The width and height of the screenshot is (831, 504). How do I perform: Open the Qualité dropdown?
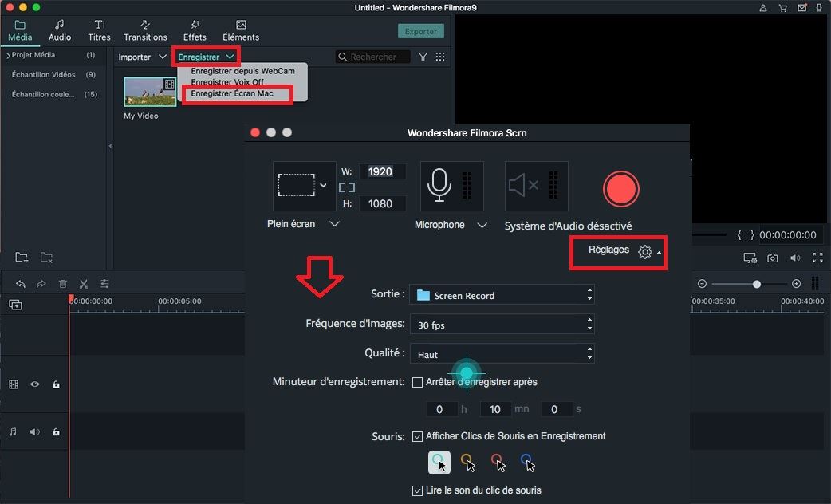coord(502,354)
